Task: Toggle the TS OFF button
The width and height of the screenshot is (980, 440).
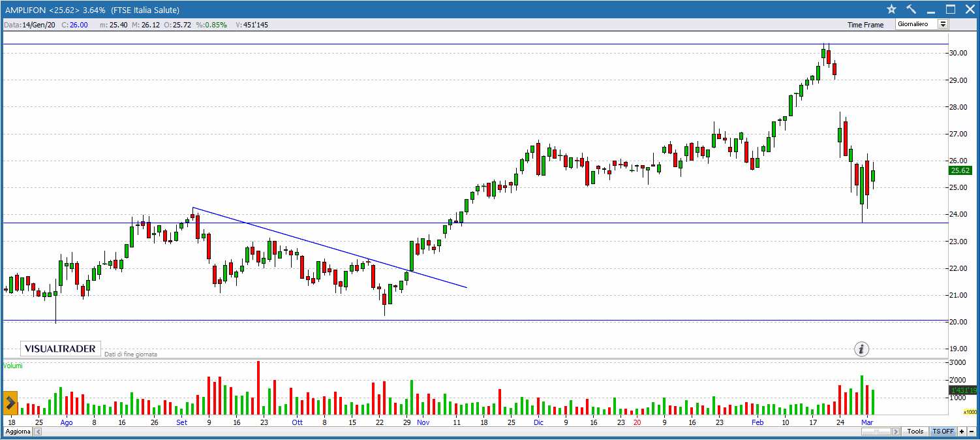Action: 943,432
